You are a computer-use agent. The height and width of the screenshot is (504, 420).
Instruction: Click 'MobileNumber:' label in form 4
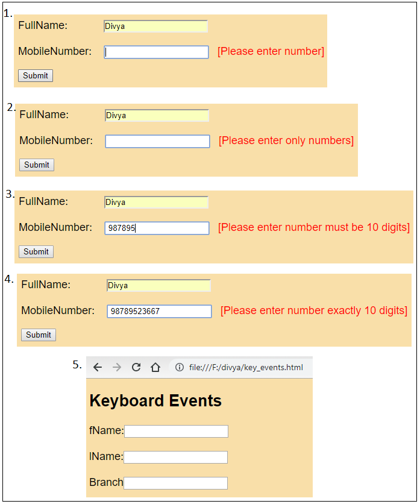[x=58, y=310]
